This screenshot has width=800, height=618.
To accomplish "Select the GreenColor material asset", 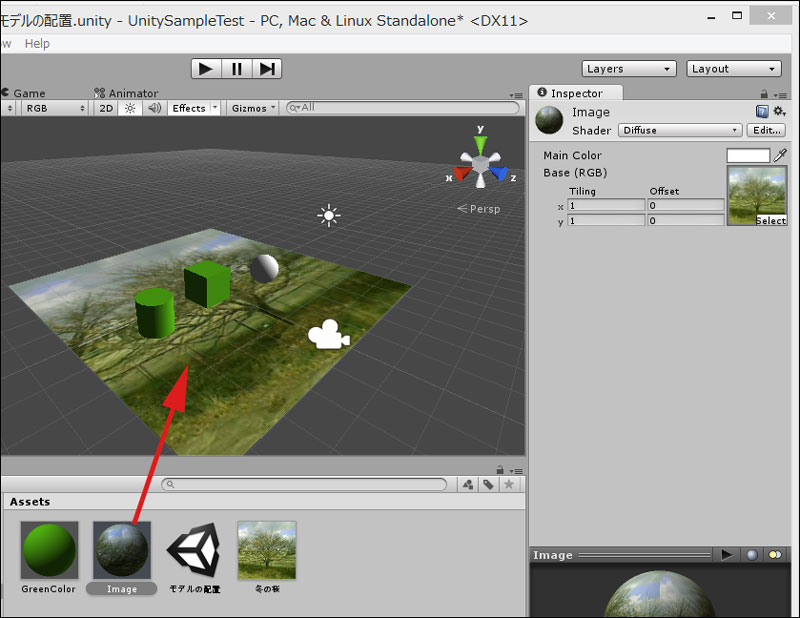I will [x=49, y=557].
